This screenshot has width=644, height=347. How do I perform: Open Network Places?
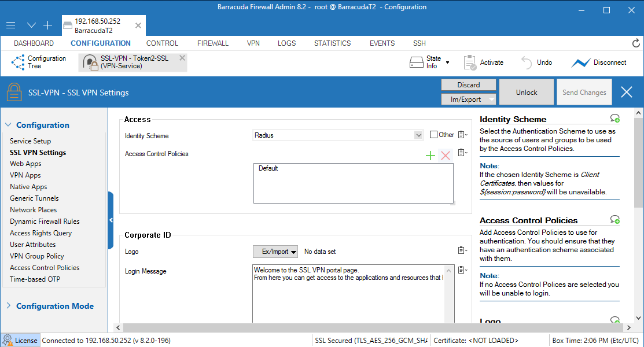(x=33, y=209)
